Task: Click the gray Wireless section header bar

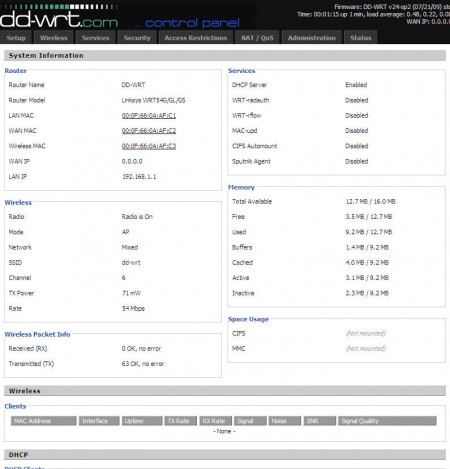Action: (225, 391)
